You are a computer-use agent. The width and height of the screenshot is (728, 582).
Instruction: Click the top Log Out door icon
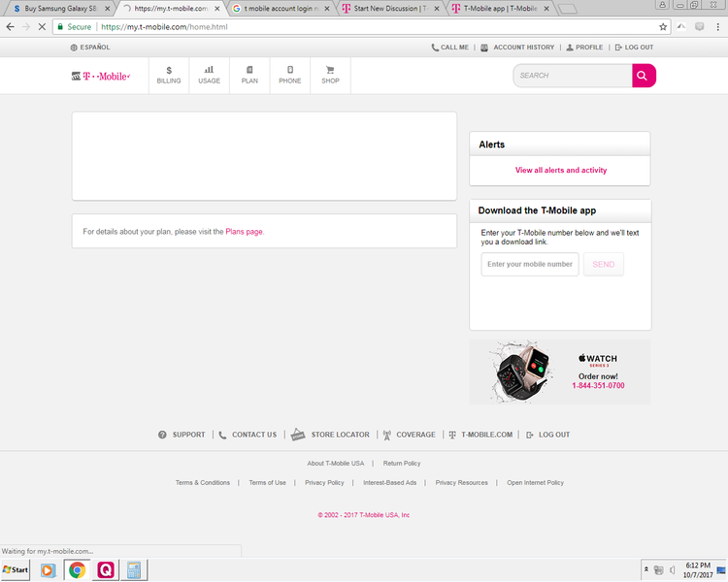pos(618,48)
